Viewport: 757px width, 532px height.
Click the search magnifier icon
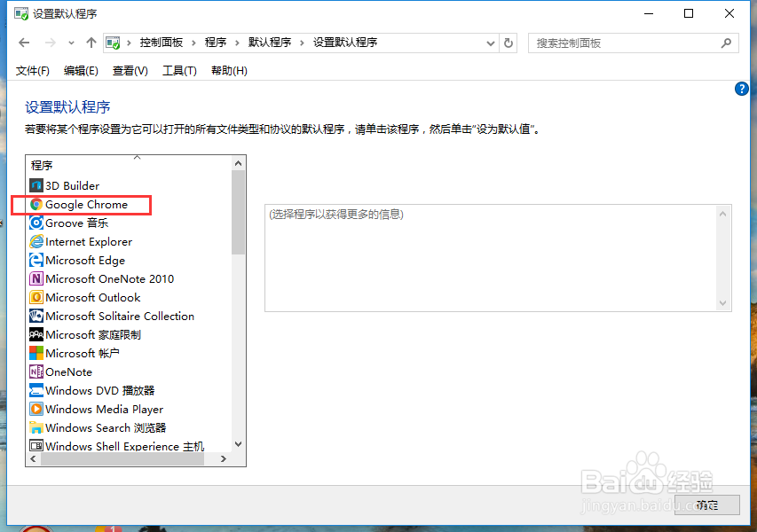[726, 43]
